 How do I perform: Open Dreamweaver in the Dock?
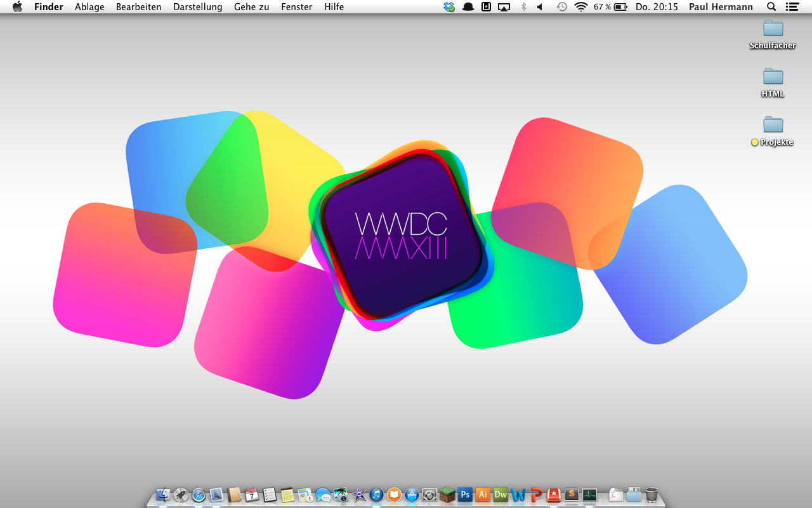coord(501,494)
